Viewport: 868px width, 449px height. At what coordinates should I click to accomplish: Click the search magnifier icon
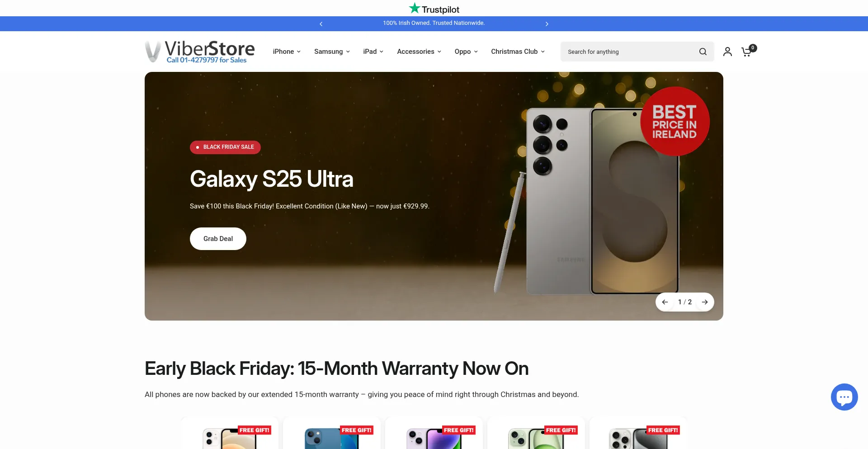pyautogui.click(x=703, y=52)
